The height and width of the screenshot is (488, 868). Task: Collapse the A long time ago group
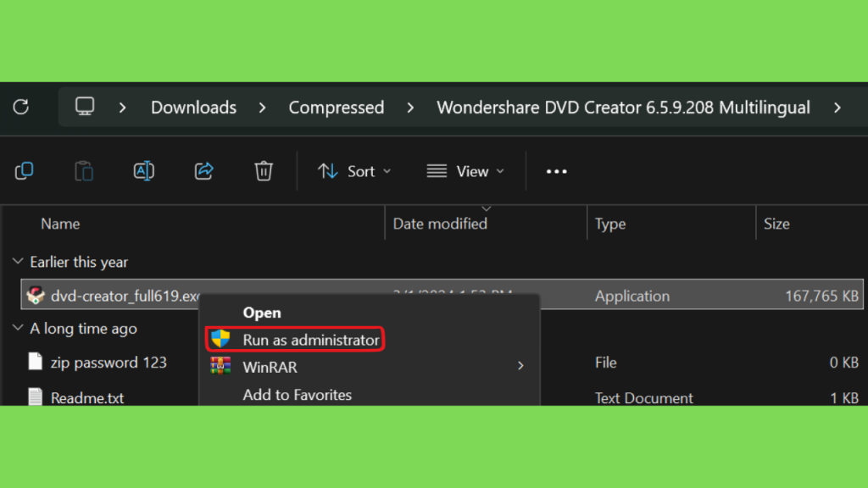pos(18,328)
